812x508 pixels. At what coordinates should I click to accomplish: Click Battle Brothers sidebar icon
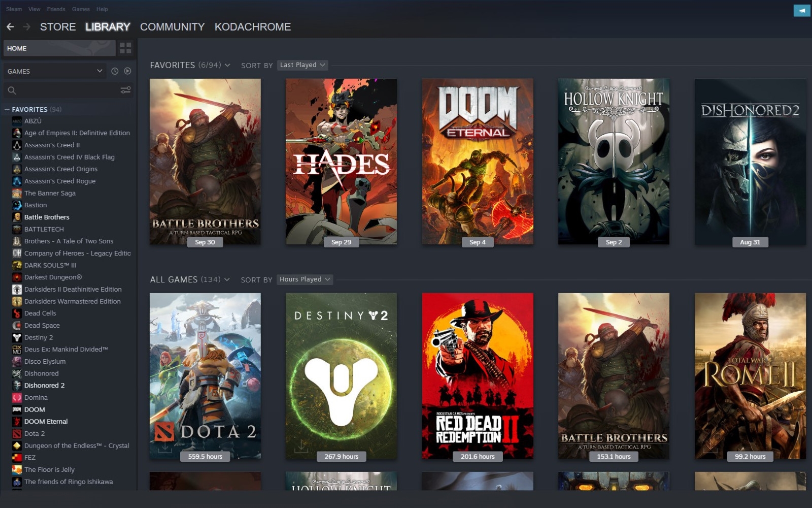(17, 217)
